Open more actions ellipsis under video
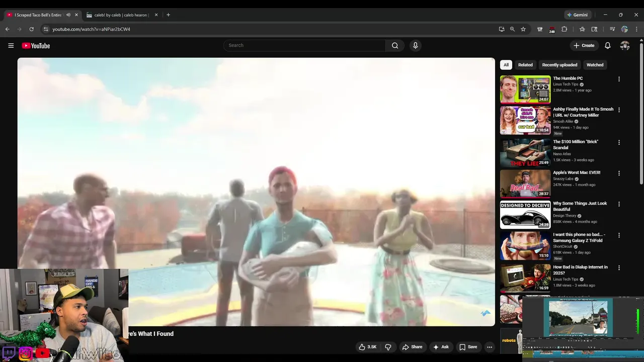The width and height of the screenshot is (644, 362). pyautogui.click(x=489, y=347)
